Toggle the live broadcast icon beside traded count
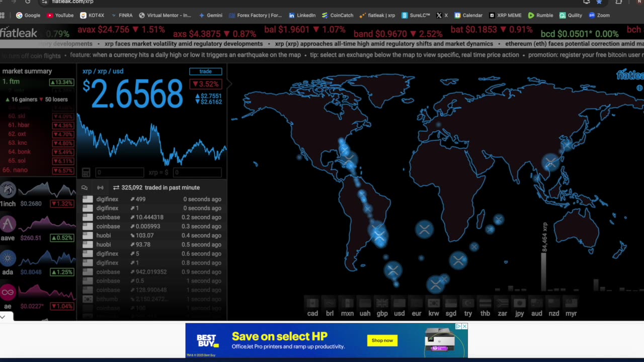Viewport: 644px width, 362px height. [x=100, y=188]
